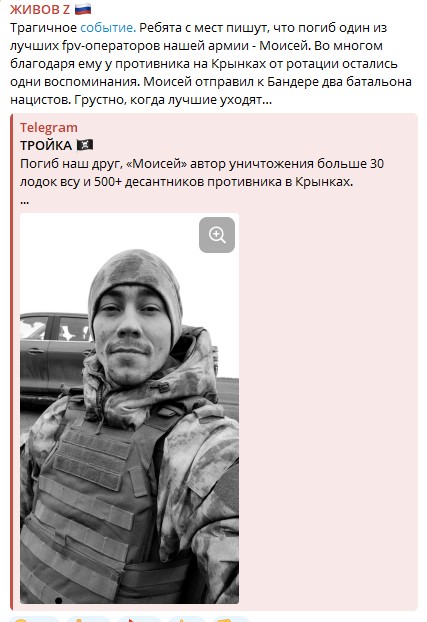
Task: Click the second reaction pill below post
Action: pyautogui.click(x=88, y=619)
